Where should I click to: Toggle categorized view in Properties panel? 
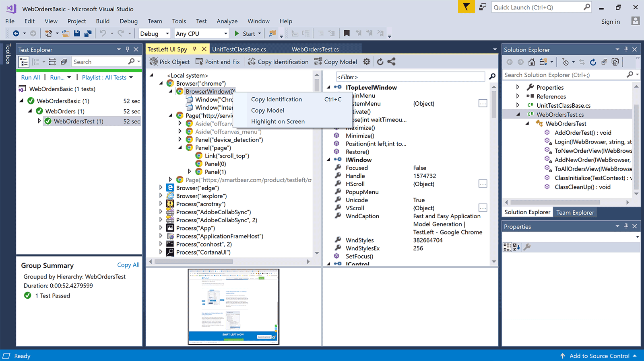pos(507,247)
